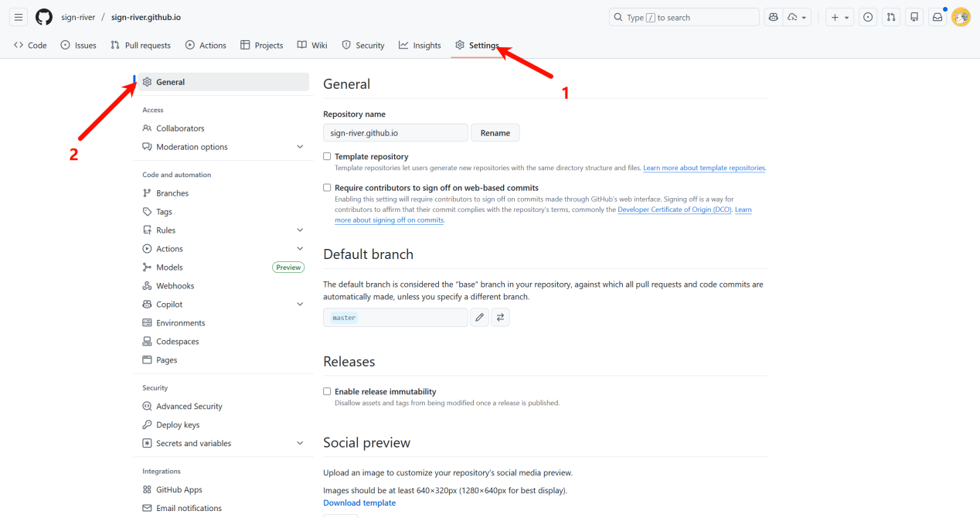
Task: Enable release immutability checkbox
Action: click(327, 391)
